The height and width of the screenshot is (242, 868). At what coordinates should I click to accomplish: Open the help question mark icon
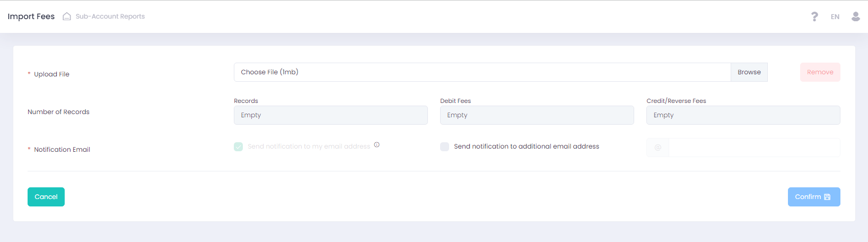814,17
